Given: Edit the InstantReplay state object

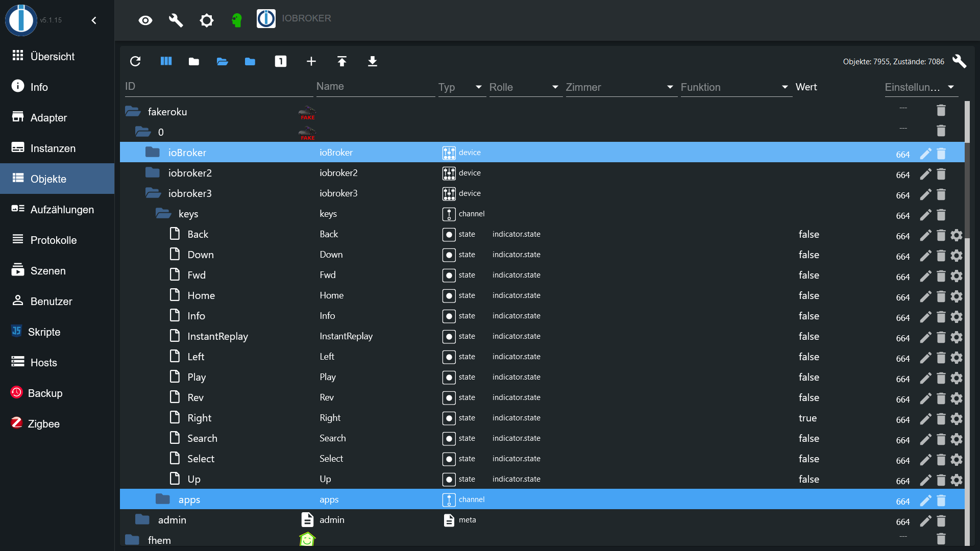Looking at the screenshot, I should [x=925, y=337].
